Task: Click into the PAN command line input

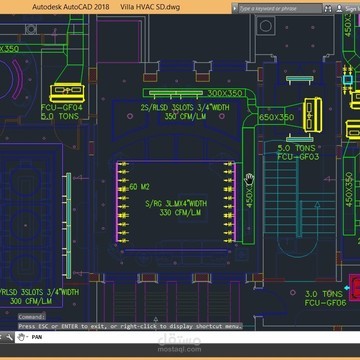Action: click(x=195, y=337)
